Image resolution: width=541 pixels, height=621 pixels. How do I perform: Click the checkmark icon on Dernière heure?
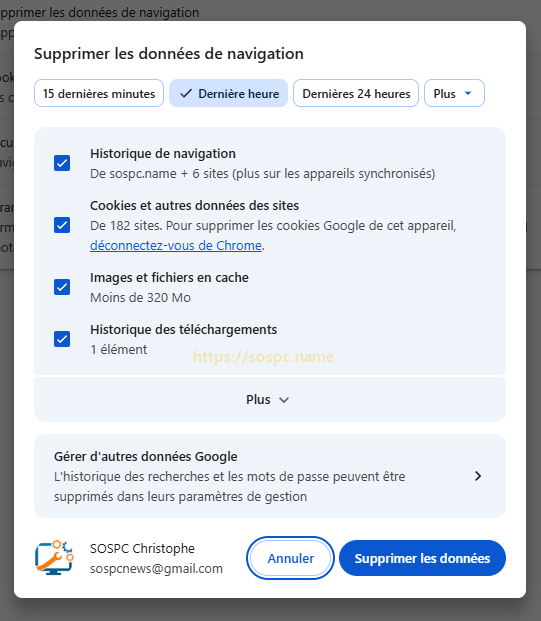186,93
